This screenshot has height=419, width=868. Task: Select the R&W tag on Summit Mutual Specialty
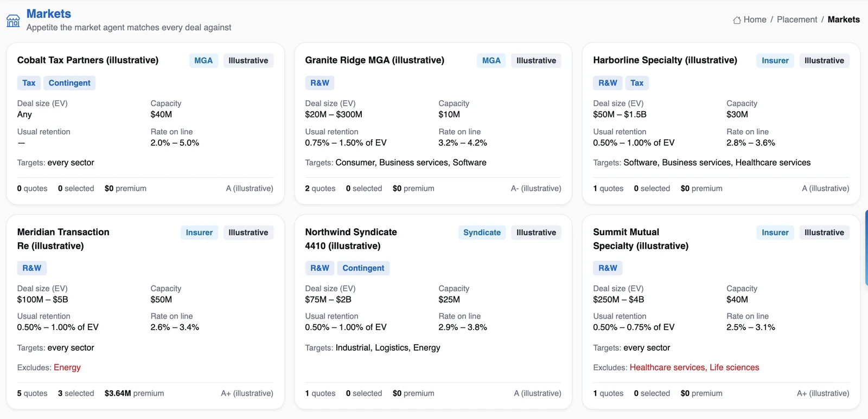[608, 268]
